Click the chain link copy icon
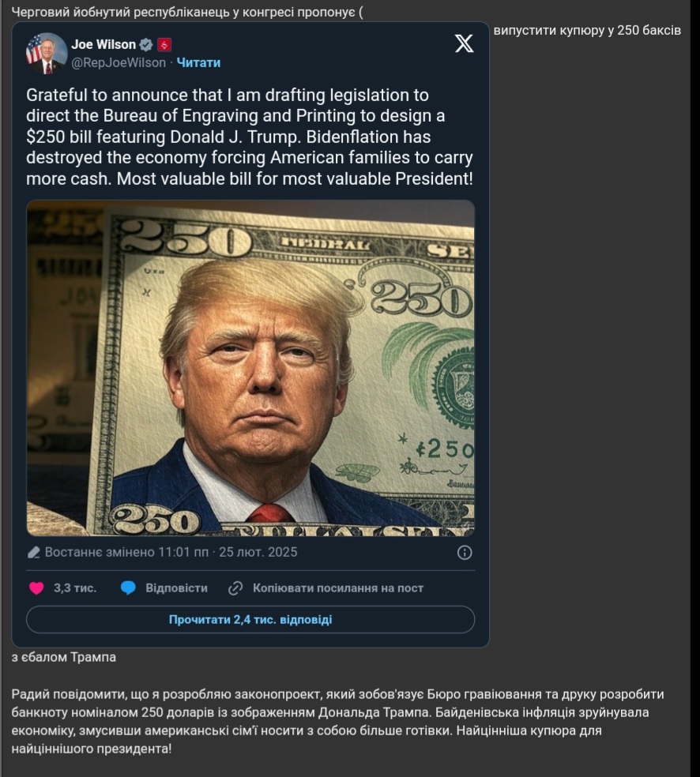 [235, 588]
